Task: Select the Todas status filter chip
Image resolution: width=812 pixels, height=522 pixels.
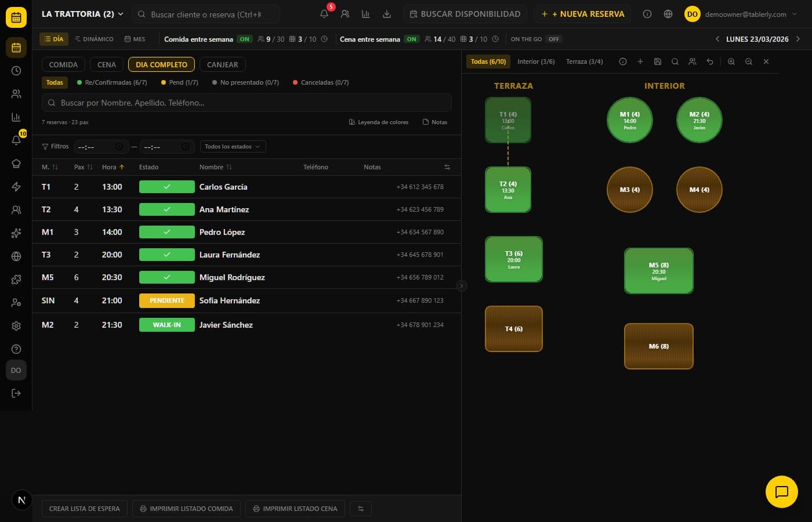Action: (55, 82)
